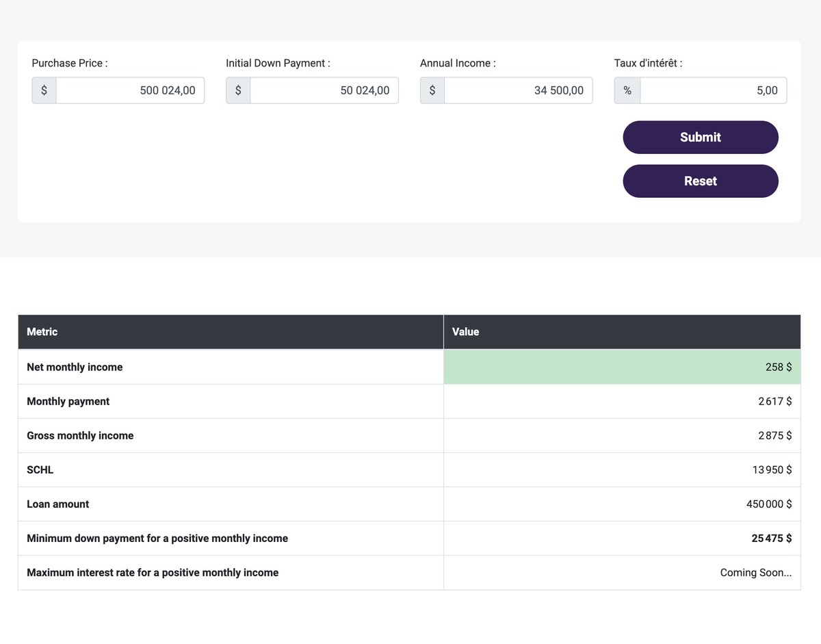Click the Loan amount value 450 000 $

pyautogui.click(x=768, y=504)
